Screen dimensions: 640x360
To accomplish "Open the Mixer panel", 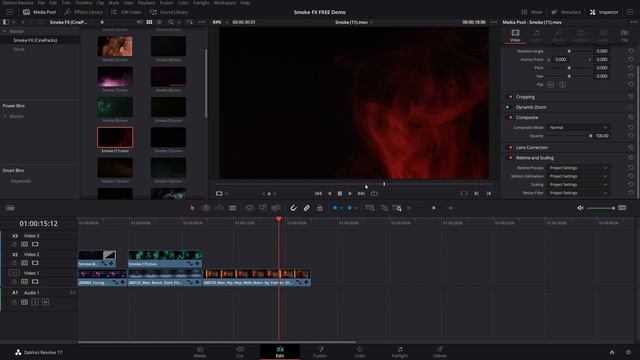I will click(532, 12).
